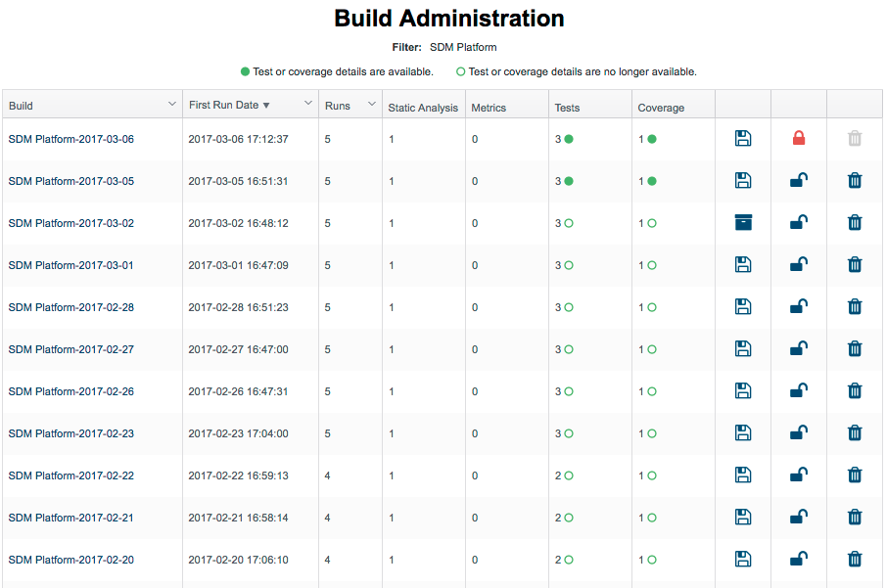Click trash icon for SDM Platform-2017-02-23
Viewport: 886px width, 588px height.
[x=855, y=433]
